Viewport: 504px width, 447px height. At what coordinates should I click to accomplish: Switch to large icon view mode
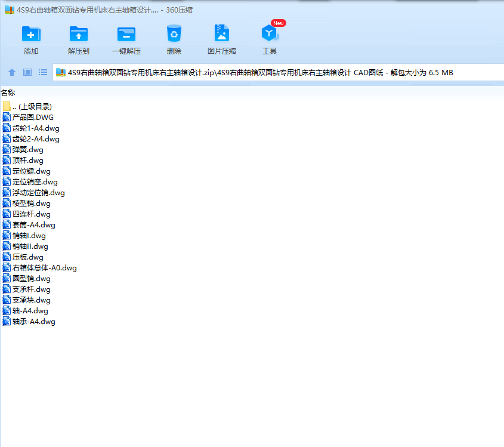[27, 72]
